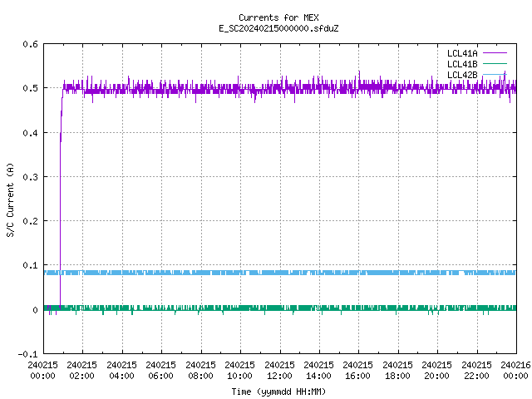Click the 0.5 y-axis tick value
This screenshot has width=532, height=399.
30,88
